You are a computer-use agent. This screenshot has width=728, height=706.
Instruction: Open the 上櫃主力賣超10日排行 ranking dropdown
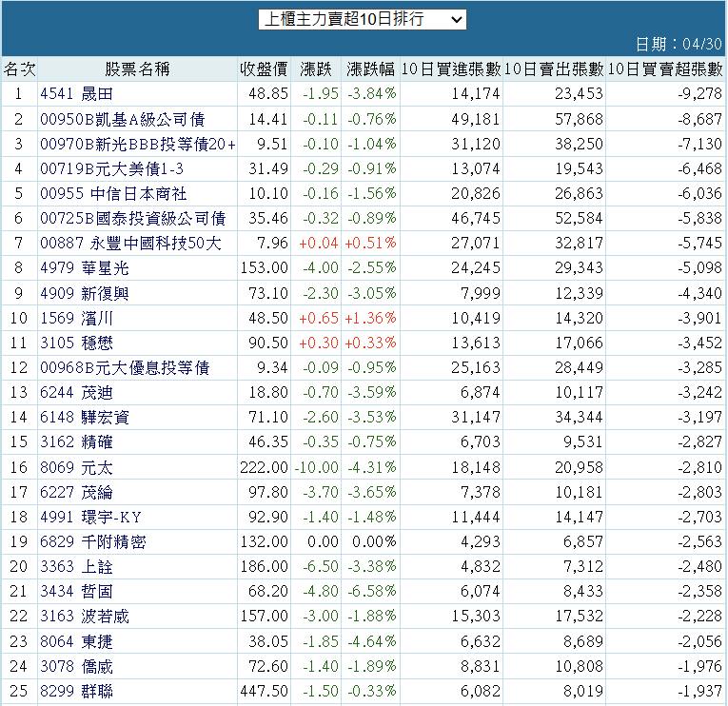pyautogui.click(x=363, y=19)
